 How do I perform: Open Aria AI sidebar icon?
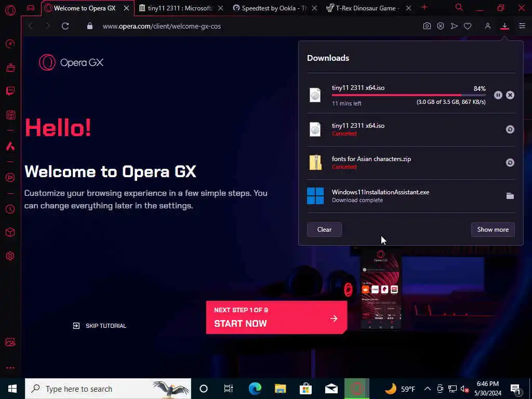[10, 146]
